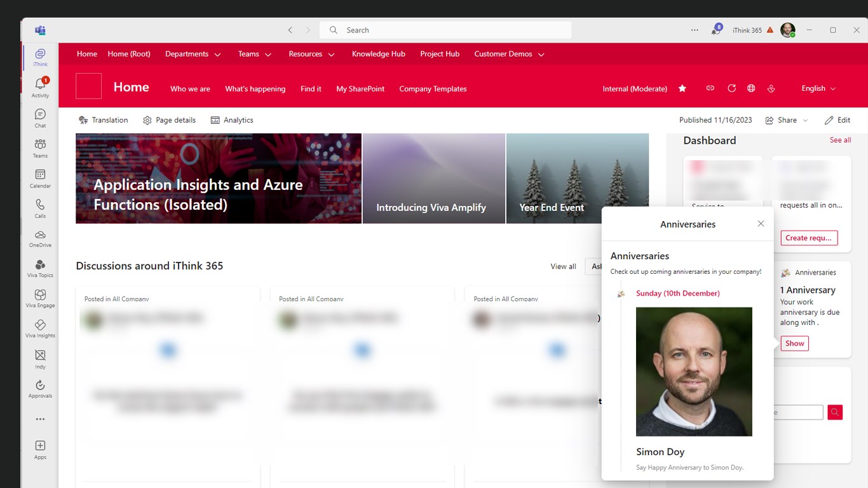Viewport: 868px width, 488px height.
Task: Click View all for Discussions
Action: [563, 266]
